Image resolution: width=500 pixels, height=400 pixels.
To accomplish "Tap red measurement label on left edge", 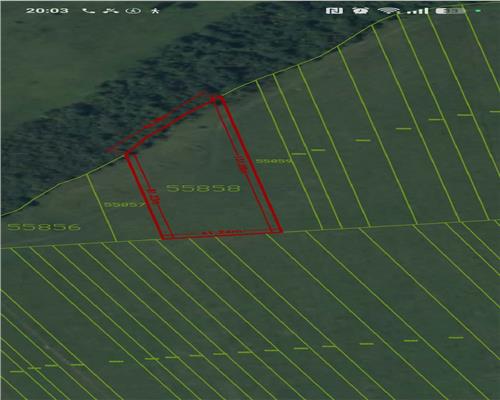I will click(153, 196).
